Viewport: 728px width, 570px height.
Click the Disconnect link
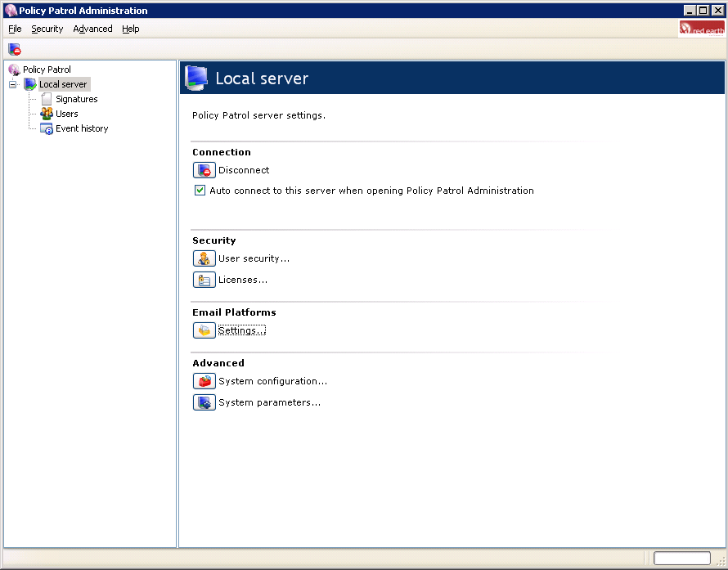tap(244, 170)
